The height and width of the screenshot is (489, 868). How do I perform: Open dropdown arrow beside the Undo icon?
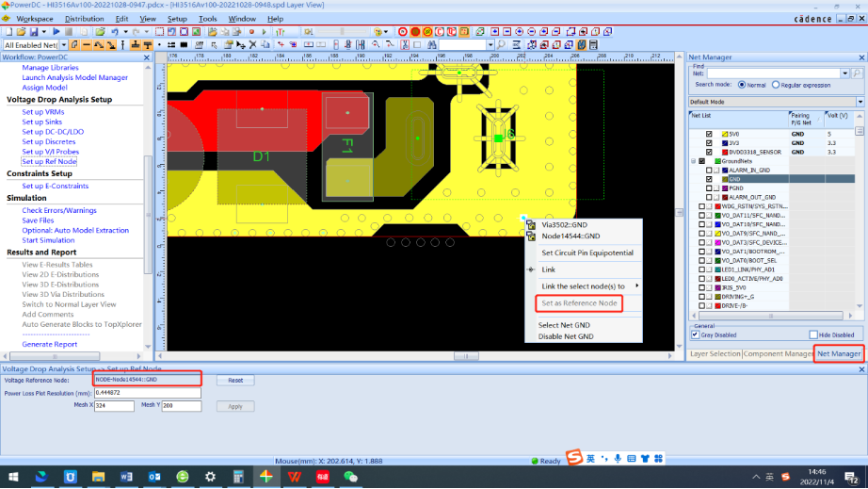pos(125,32)
